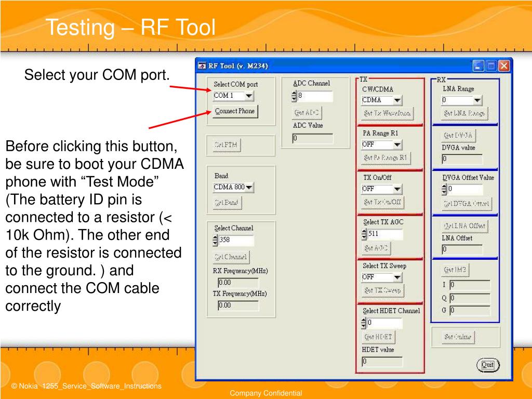
Task: Click the IM2 G value field
Action: coord(470,311)
